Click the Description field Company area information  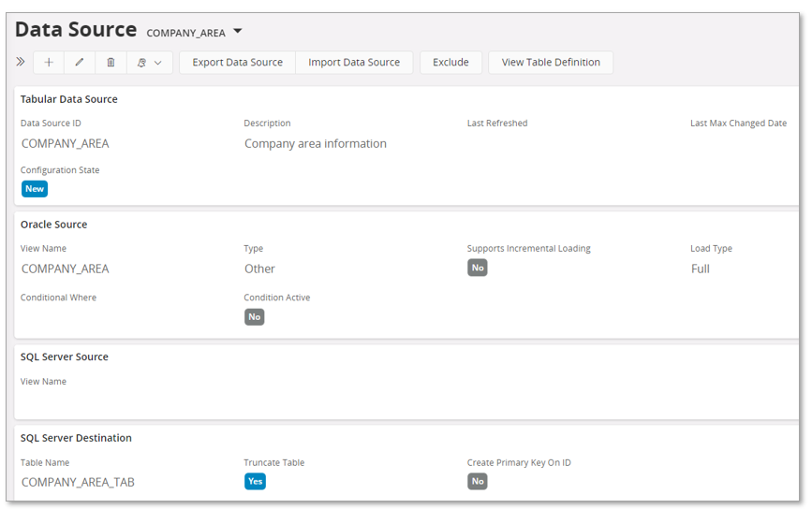[316, 144]
